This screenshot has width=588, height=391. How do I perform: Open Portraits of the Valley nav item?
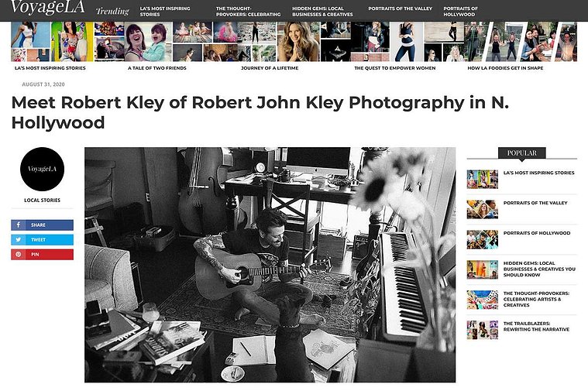[x=400, y=9]
